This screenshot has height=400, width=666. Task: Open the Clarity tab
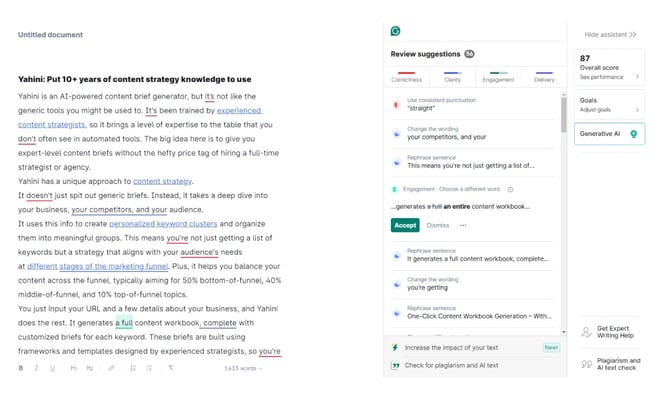(x=452, y=77)
